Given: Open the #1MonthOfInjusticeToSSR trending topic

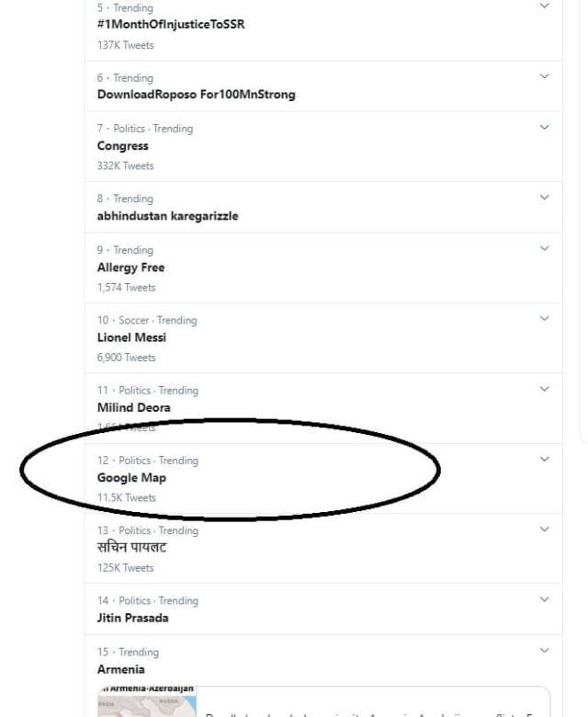Looking at the screenshot, I should coord(171,25).
